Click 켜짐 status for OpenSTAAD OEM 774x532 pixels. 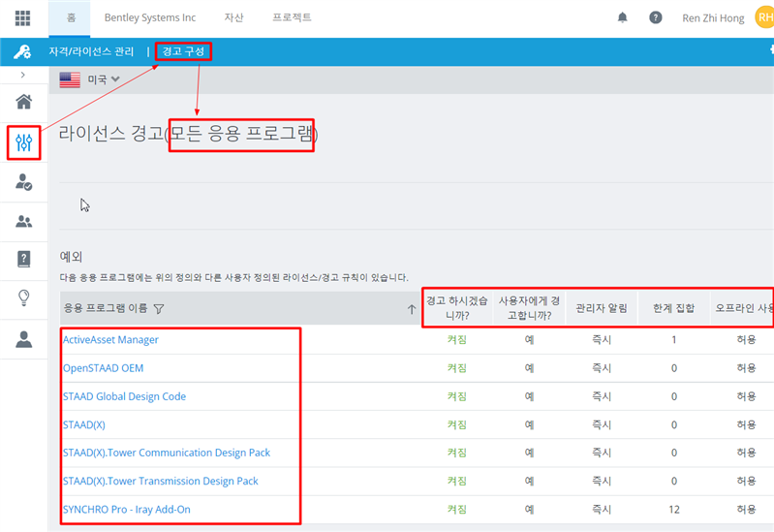coord(457,368)
